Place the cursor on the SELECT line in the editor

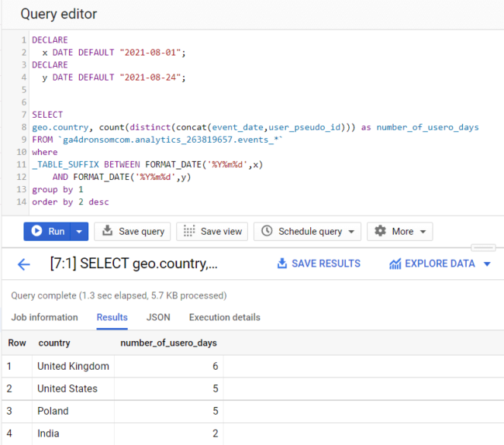pos(47,115)
